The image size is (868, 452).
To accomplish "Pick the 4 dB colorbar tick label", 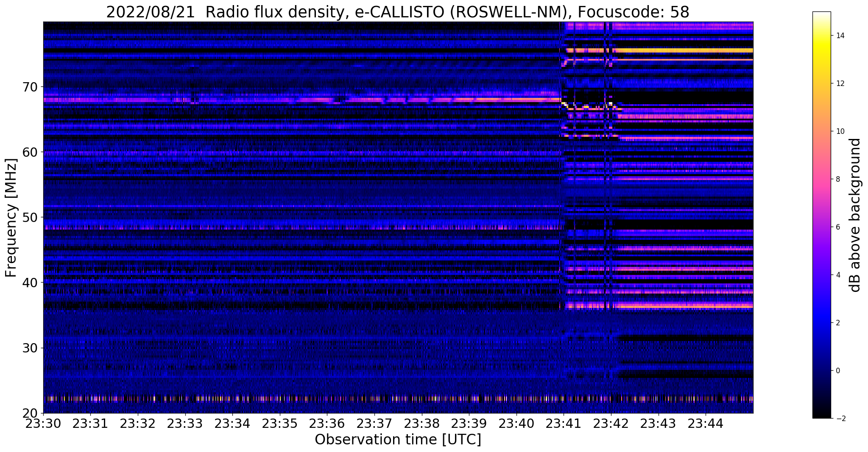I will pyautogui.click(x=837, y=275).
